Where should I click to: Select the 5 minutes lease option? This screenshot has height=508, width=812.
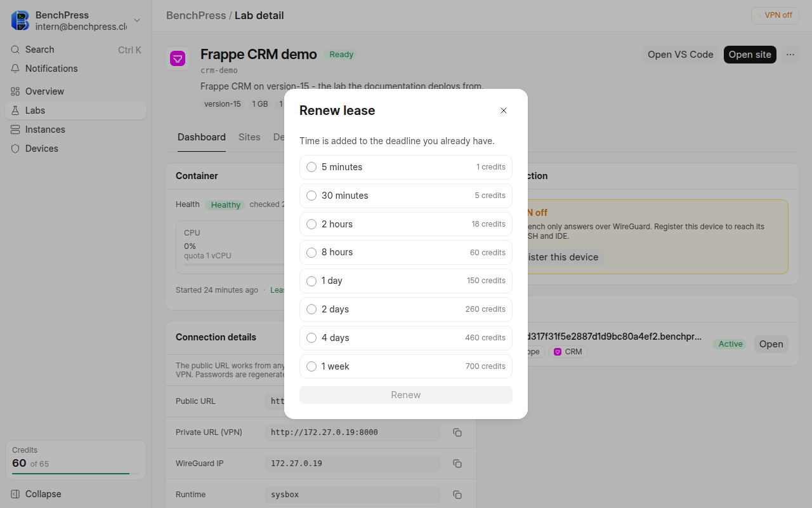tap(406, 167)
